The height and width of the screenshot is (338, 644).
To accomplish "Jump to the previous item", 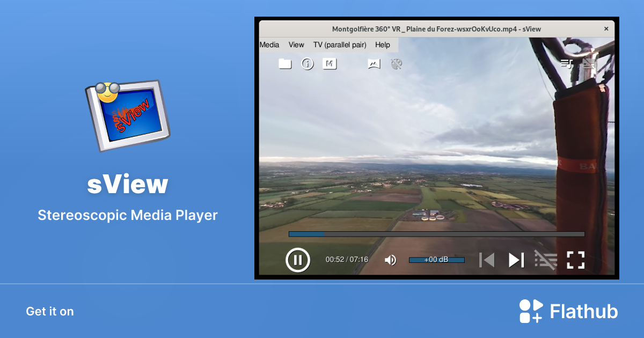I will point(486,260).
